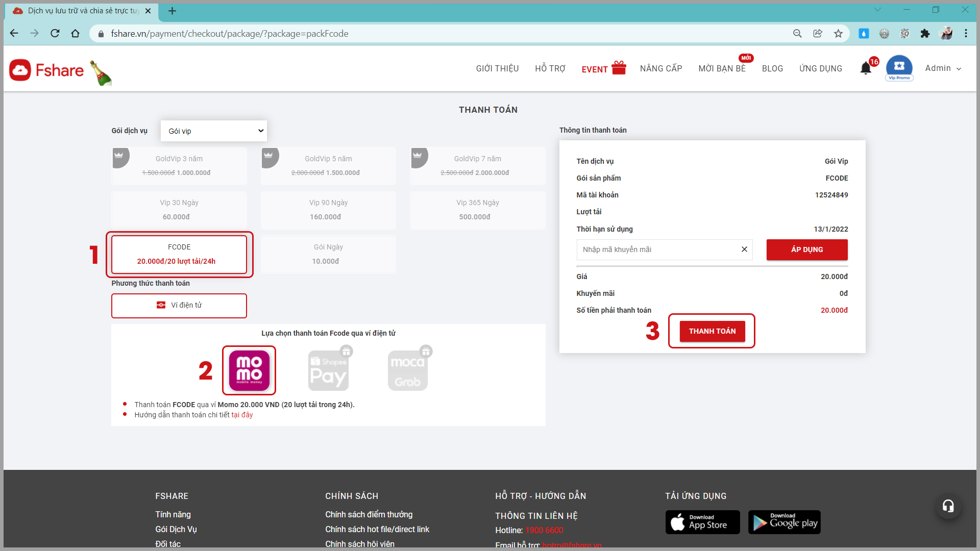This screenshot has width=980, height=551.
Task: Choose the Gói Ngày 10.000đ option
Action: (328, 254)
